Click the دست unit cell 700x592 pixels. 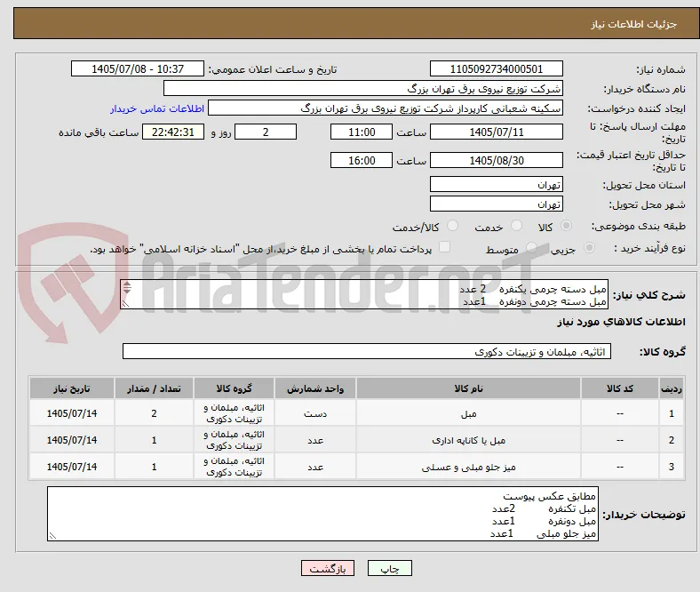tap(315, 413)
